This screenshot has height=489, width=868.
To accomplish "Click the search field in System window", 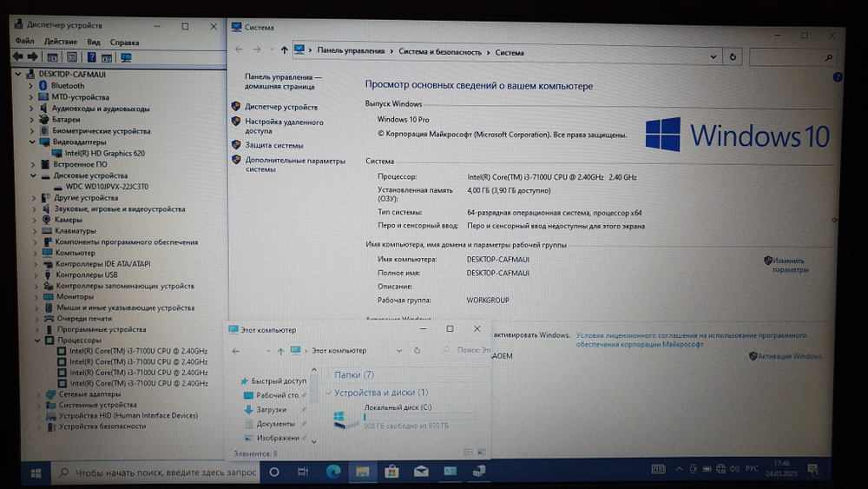I will tap(792, 57).
